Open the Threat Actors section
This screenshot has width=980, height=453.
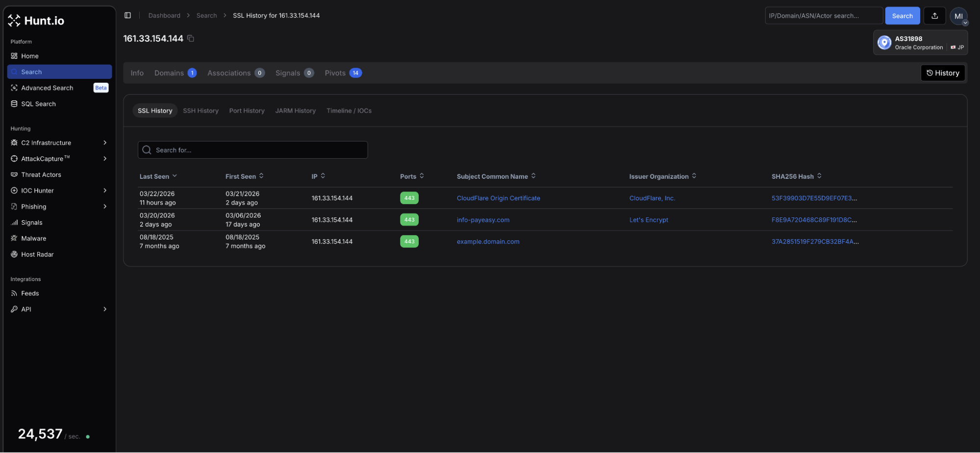click(41, 175)
